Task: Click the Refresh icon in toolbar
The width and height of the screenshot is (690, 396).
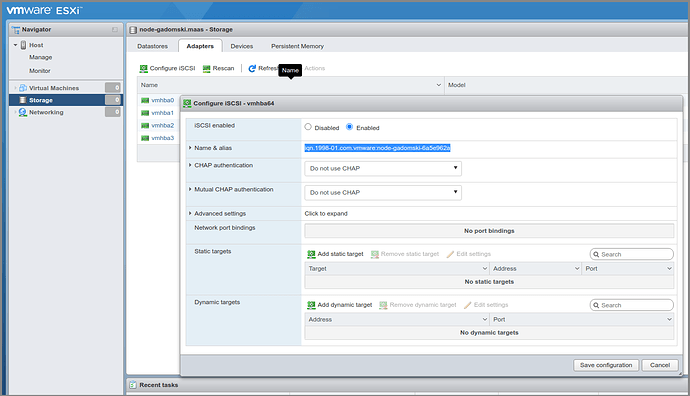Action: tap(252, 68)
